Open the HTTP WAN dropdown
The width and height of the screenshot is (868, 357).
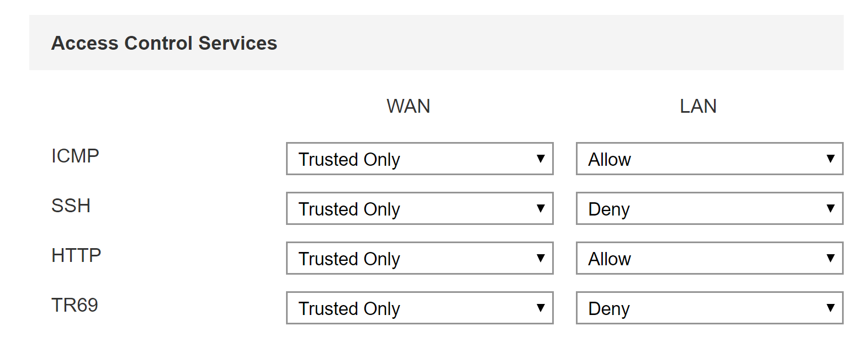pyautogui.click(x=419, y=259)
